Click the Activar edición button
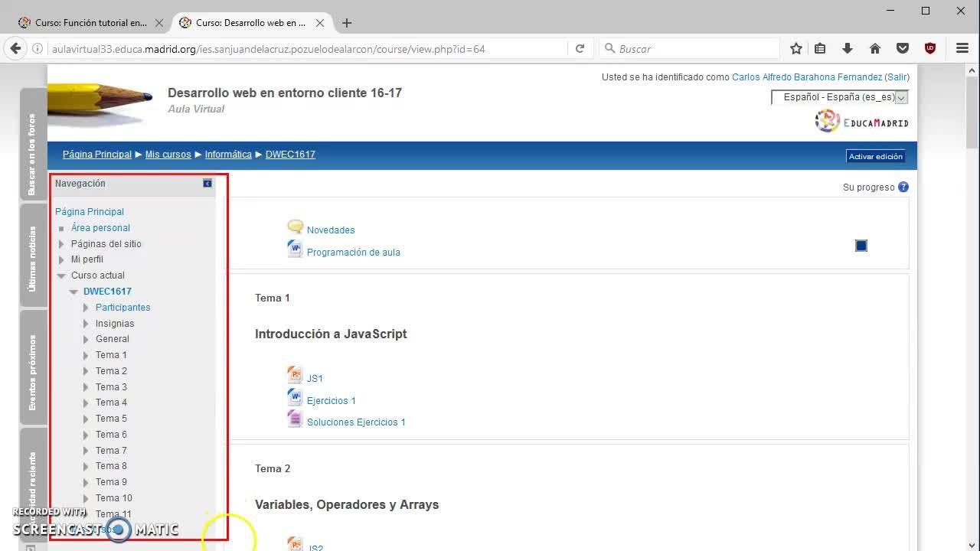 (876, 156)
